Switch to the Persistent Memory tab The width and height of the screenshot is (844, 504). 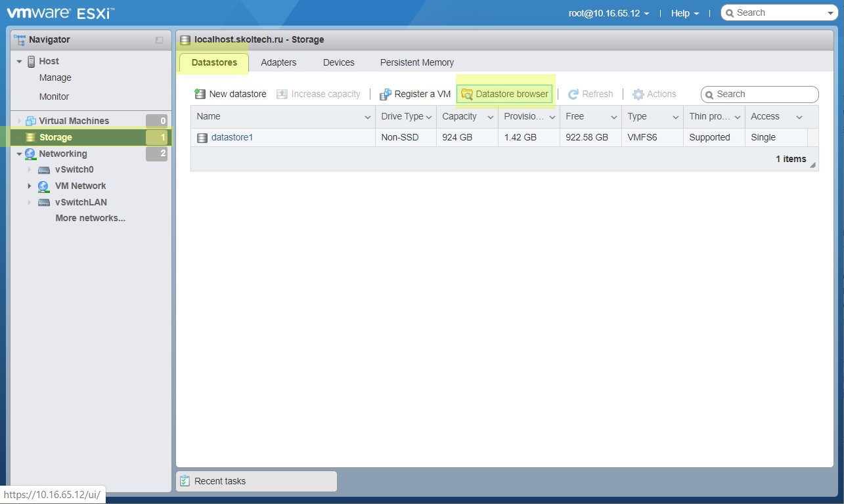click(x=417, y=62)
